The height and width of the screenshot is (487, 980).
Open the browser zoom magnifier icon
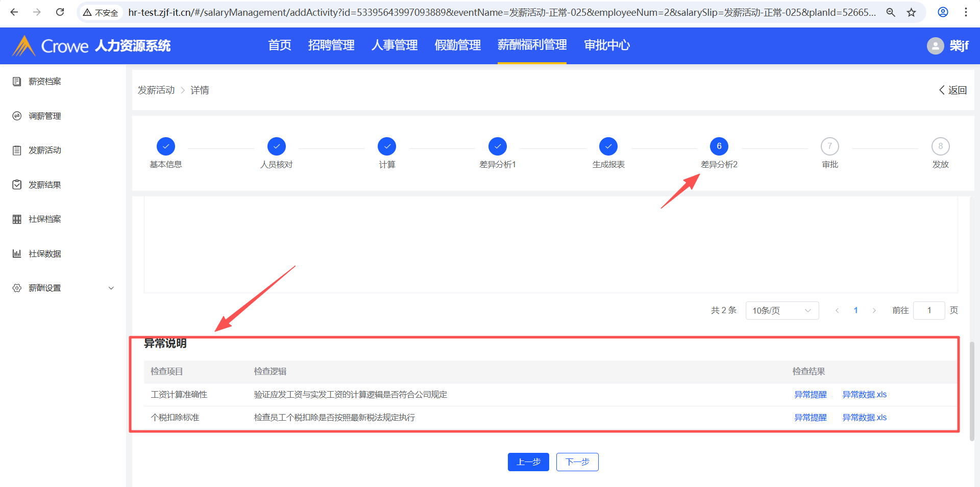[891, 12]
